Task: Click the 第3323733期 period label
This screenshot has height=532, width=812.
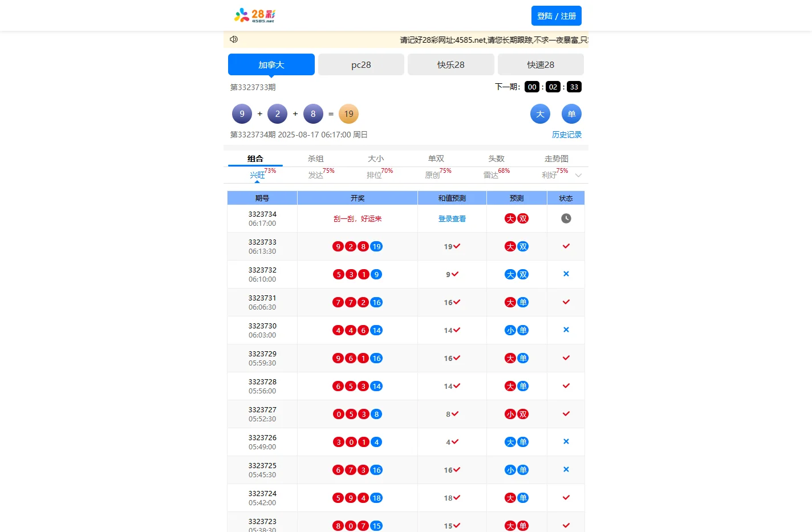Action: coord(253,87)
